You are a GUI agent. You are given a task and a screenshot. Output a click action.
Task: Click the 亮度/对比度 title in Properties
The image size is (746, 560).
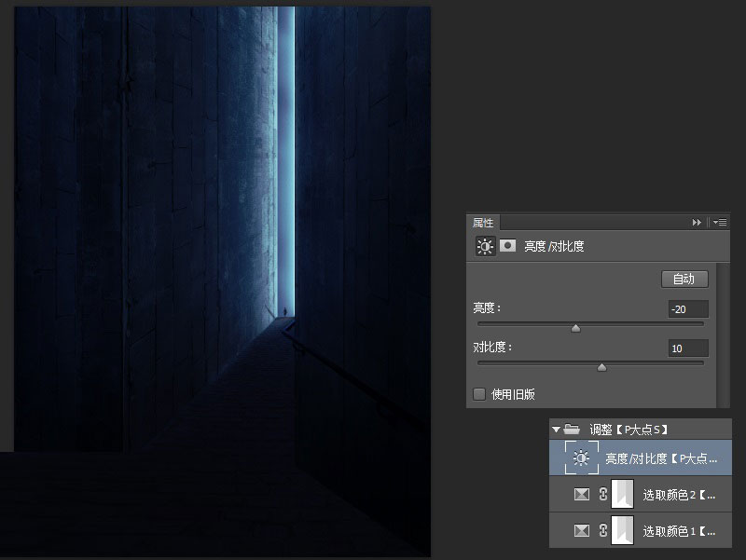pos(554,246)
